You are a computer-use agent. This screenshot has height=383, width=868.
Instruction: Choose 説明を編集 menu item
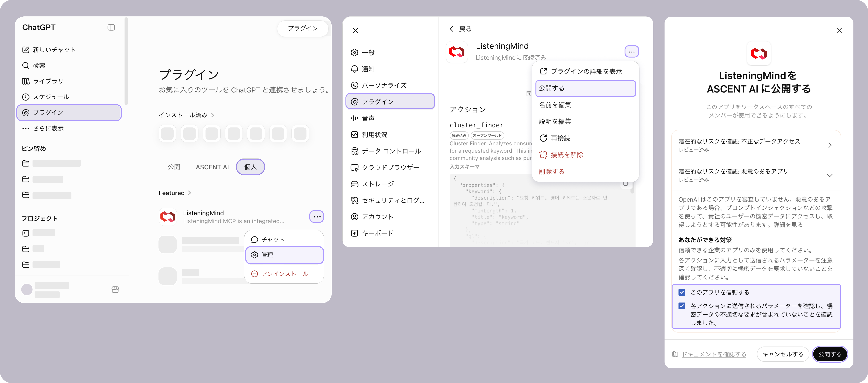click(x=585, y=121)
